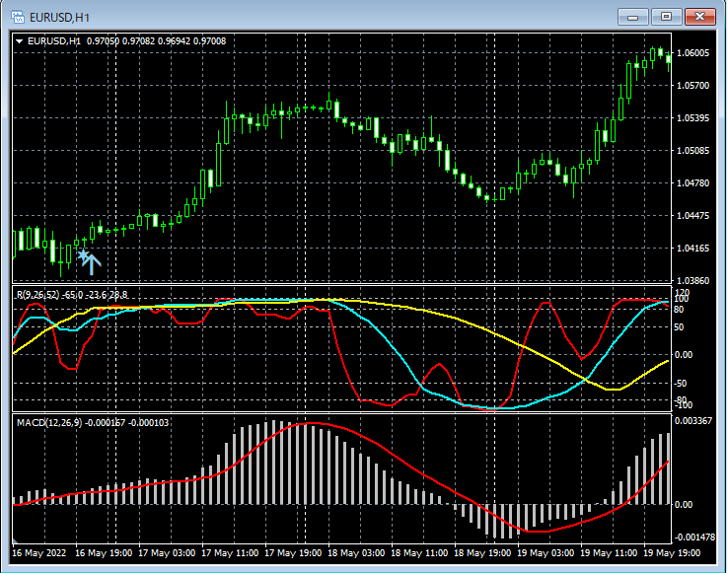Viewport: 728px width, 573px height.
Task: Click the chart window icon beside EURUSD,H1 title
Action: (18, 17)
